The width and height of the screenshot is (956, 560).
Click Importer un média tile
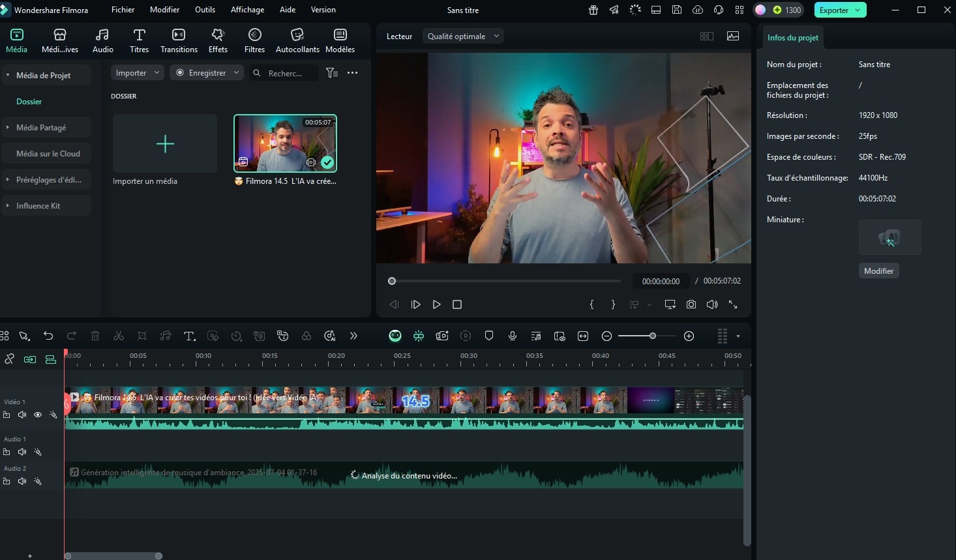click(x=165, y=143)
